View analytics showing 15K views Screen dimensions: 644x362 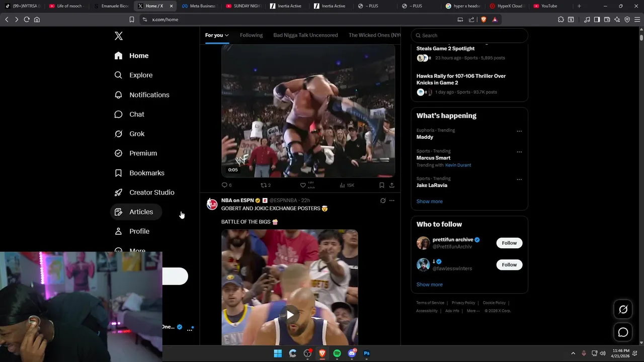click(347, 185)
